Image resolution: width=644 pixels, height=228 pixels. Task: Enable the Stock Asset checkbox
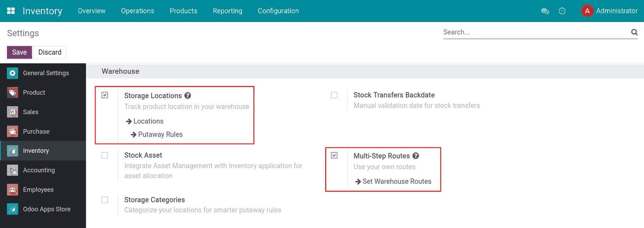click(105, 155)
